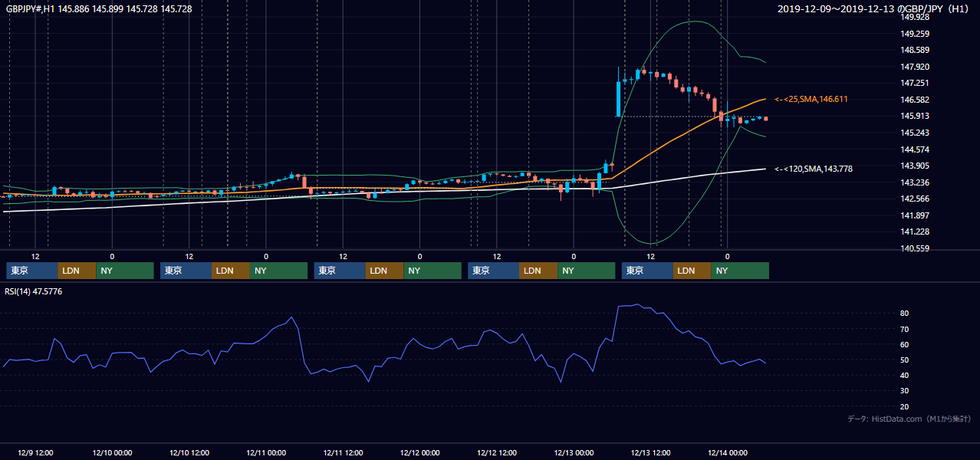Click the 12/11 00:00 time label
The image size is (980, 460).
click(266, 452)
